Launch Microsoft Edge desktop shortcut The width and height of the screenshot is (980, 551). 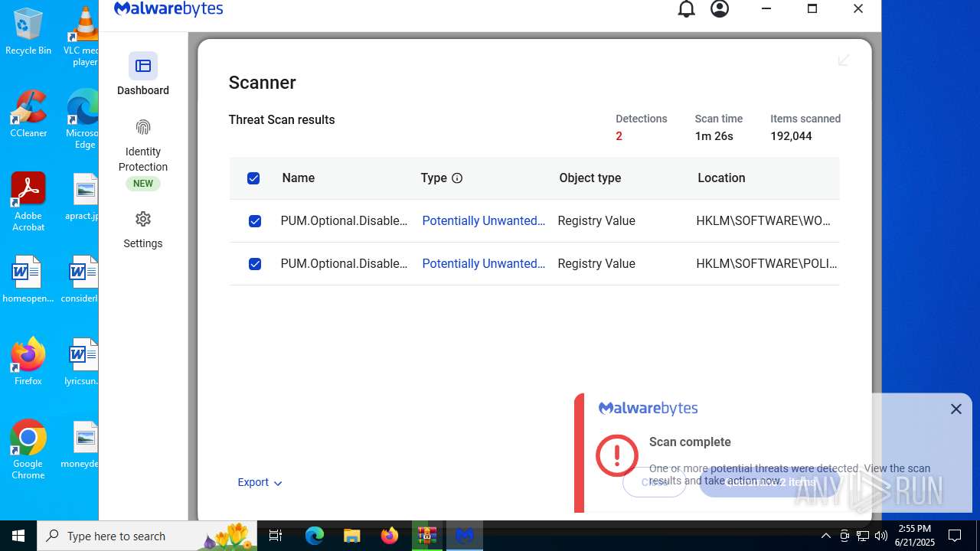coord(83,119)
